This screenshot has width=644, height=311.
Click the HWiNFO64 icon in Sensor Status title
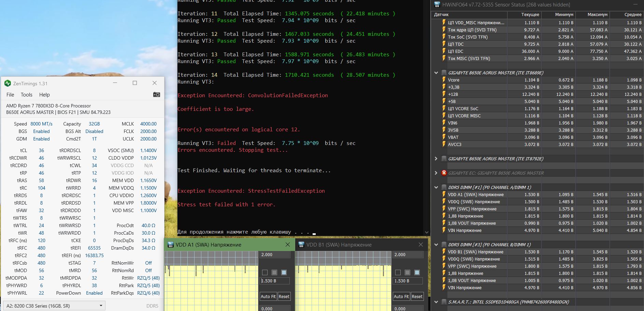click(x=437, y=5)
